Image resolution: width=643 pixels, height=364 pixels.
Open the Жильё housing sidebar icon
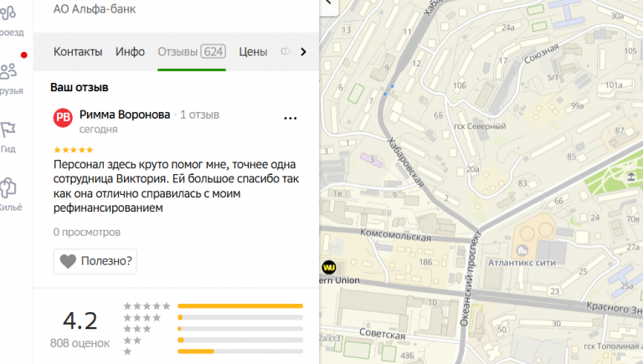coord(8,188)
